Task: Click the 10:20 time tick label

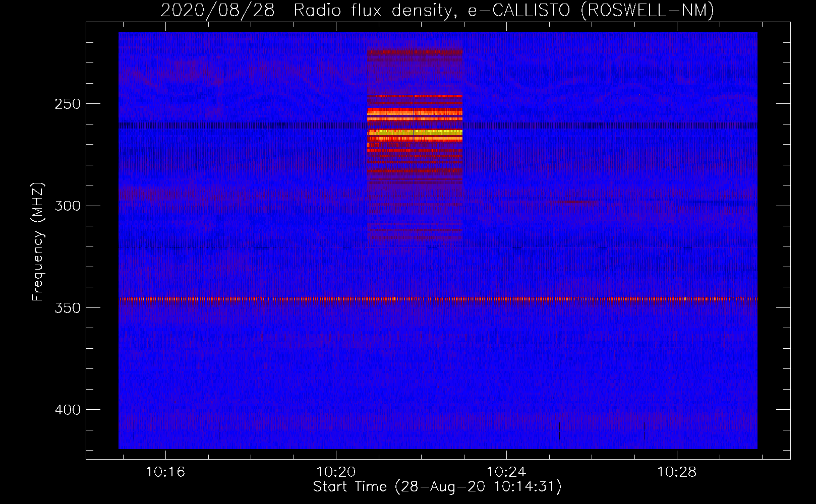Action: coord(336,472)
